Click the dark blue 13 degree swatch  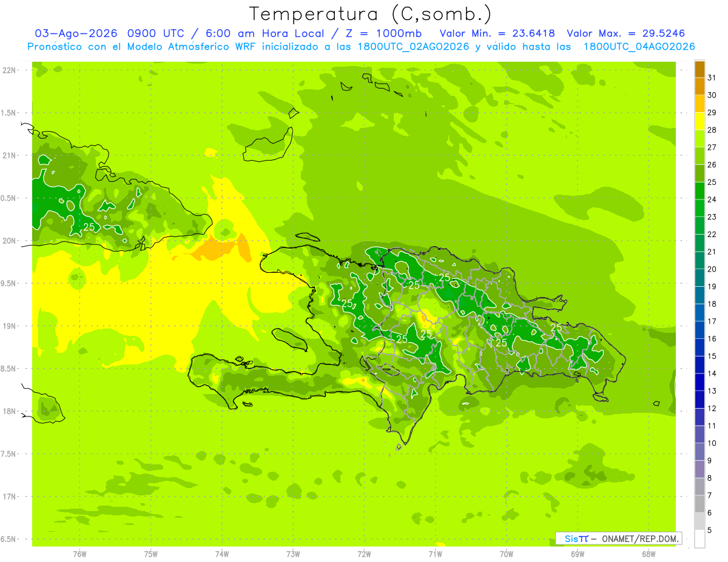(x=699, y=383)
